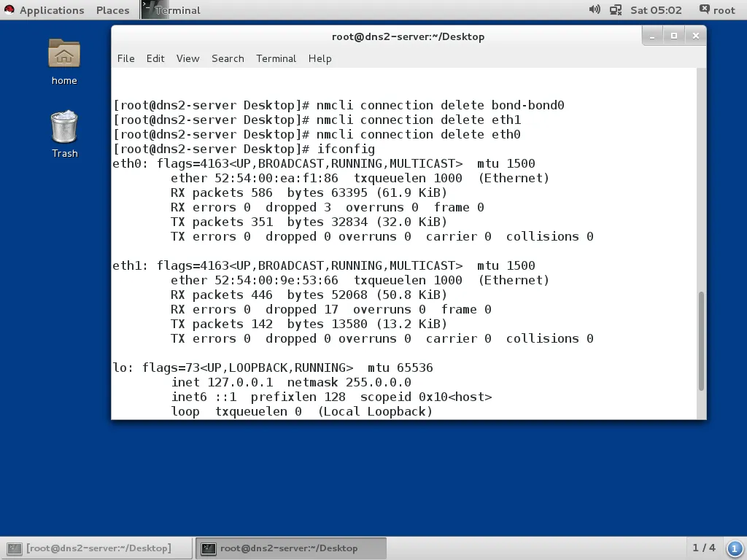747x560 pixels.
Task: Open the File menu in the terminal
Action: (x=125, y=58)
